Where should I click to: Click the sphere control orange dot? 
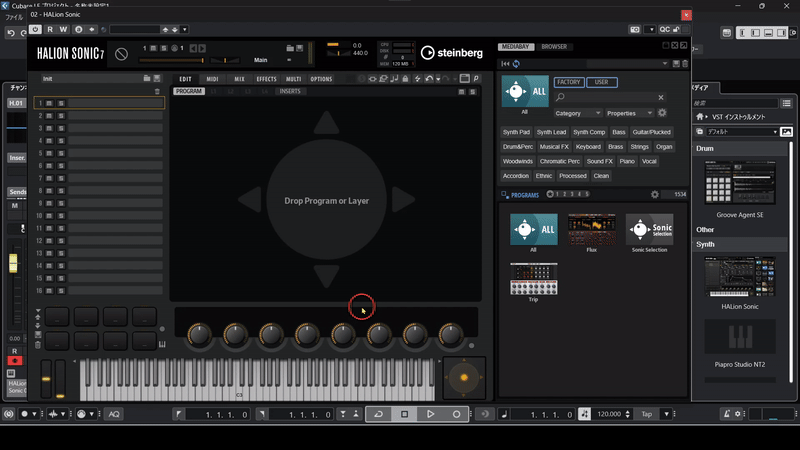click(464, 378)
